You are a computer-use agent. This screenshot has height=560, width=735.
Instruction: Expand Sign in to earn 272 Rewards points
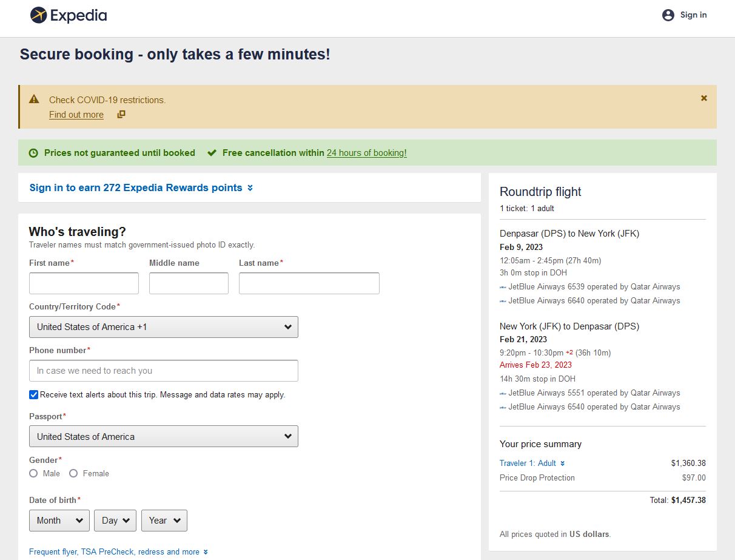point(141,188)
